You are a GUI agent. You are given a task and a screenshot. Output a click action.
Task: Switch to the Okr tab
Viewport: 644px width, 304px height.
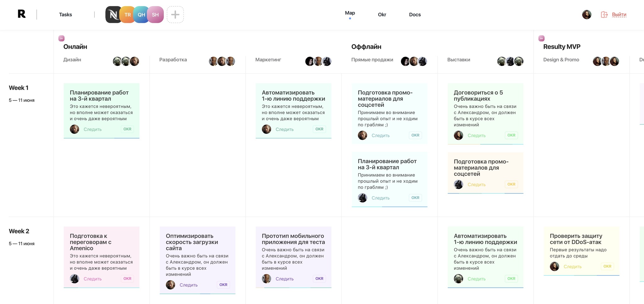[x=382, y=14]
